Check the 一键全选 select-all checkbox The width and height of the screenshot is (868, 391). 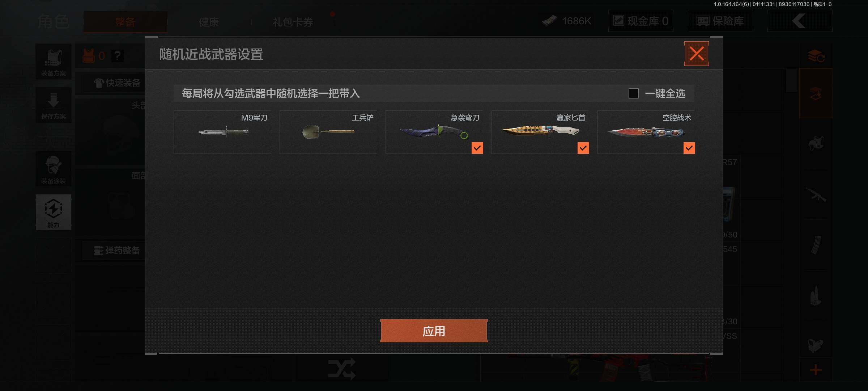tap(633, 93)
